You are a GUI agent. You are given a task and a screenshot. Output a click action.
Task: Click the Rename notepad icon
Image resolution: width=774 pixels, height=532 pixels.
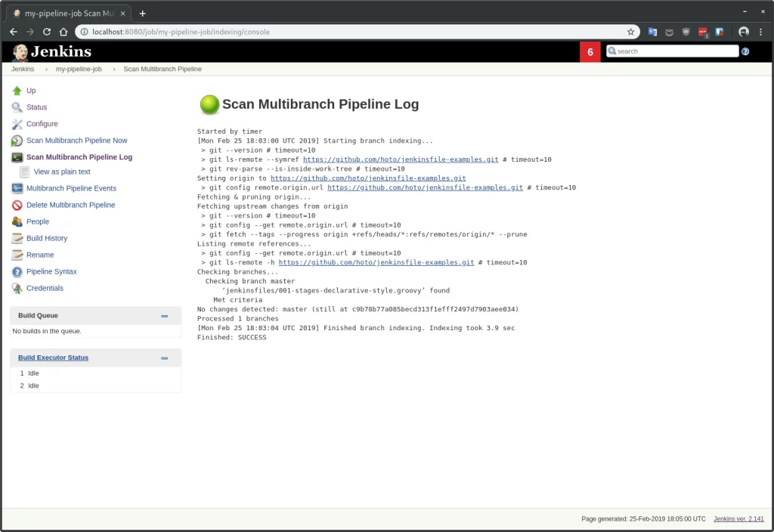(17, 255)
